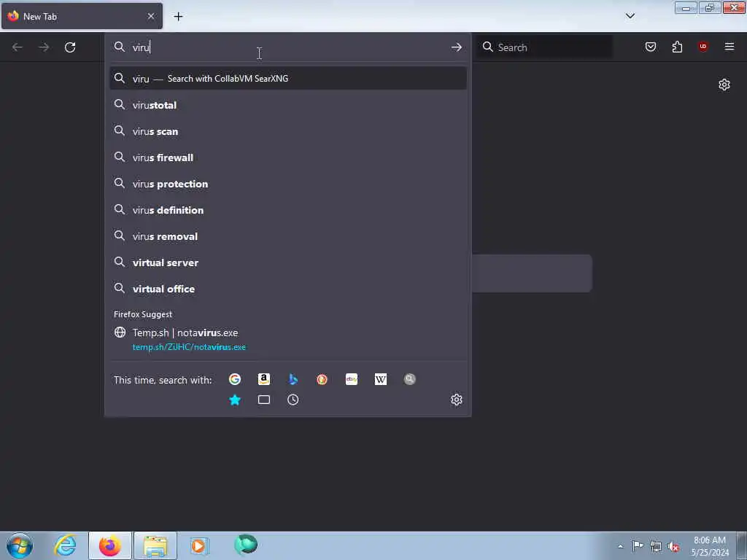Choose the 'virus scan' suggestion
The width and height of the screenshot is (747, 560).
(287, 131)
